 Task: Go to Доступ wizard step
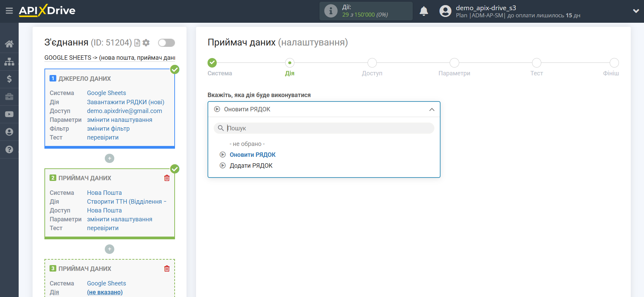[x=372, y=63]
